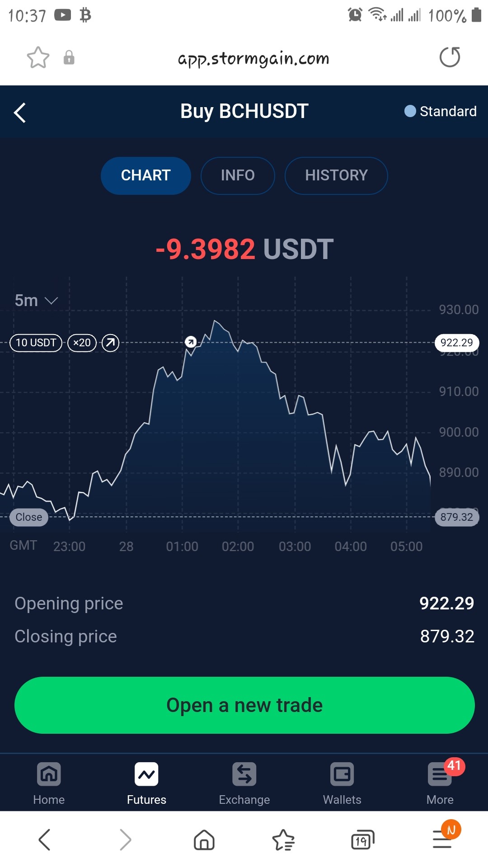Viewport: 488px width, 868px height.
Task: Open browser tabs counter showing 19
Action: pos(362,840)
